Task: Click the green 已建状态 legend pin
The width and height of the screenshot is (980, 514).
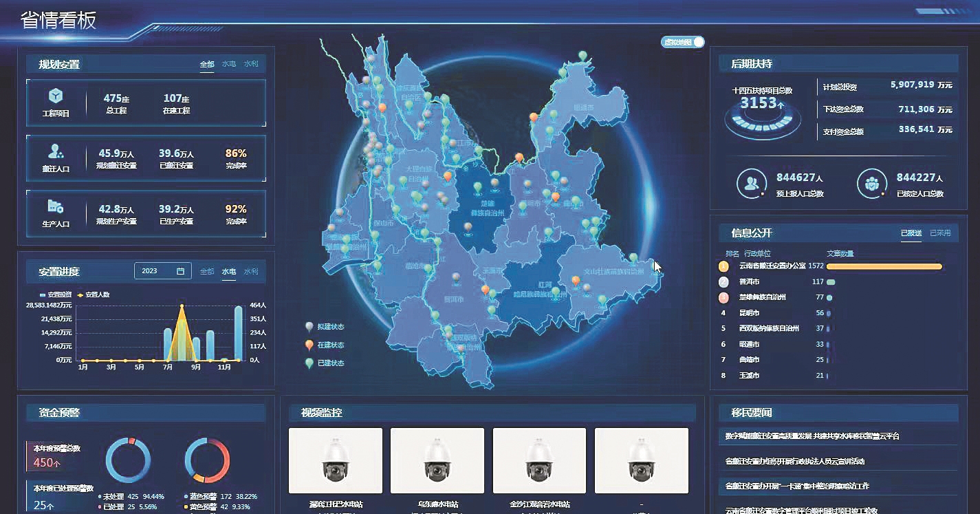Action: 309,363
